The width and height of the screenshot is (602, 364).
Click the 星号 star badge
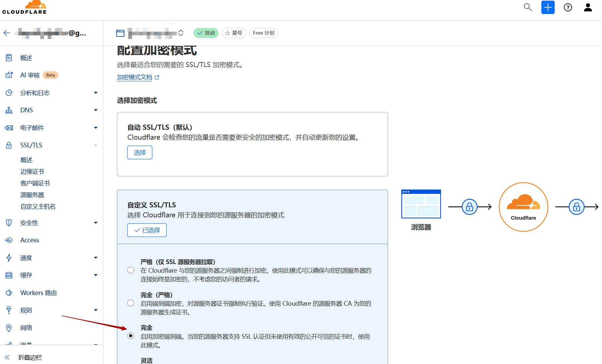click(234, 33)
